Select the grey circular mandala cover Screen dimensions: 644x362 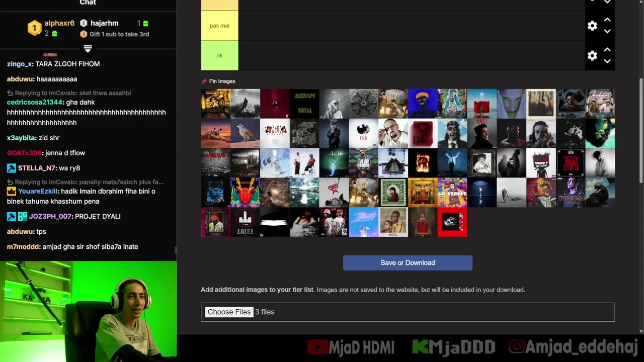(x=363, y=104)
